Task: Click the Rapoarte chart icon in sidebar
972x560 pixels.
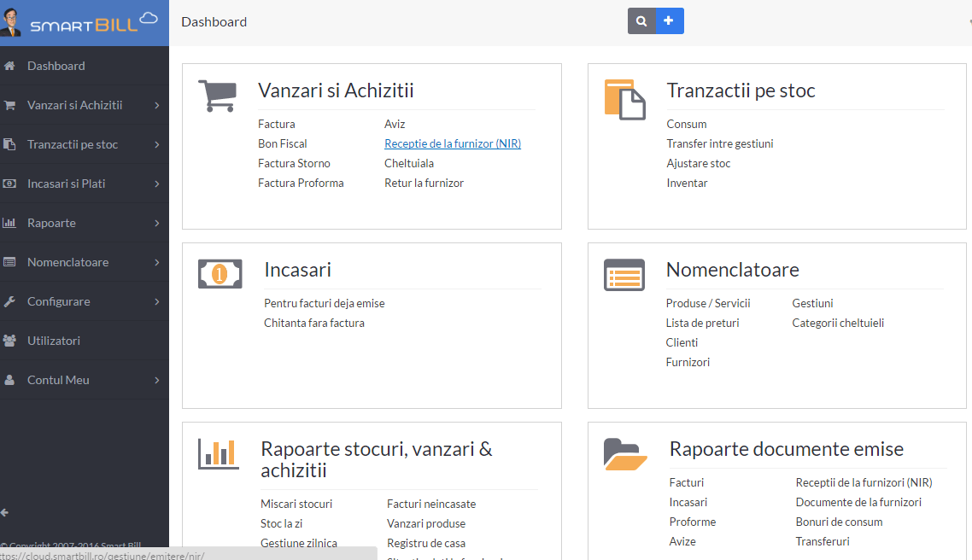Action: (9, 223)
